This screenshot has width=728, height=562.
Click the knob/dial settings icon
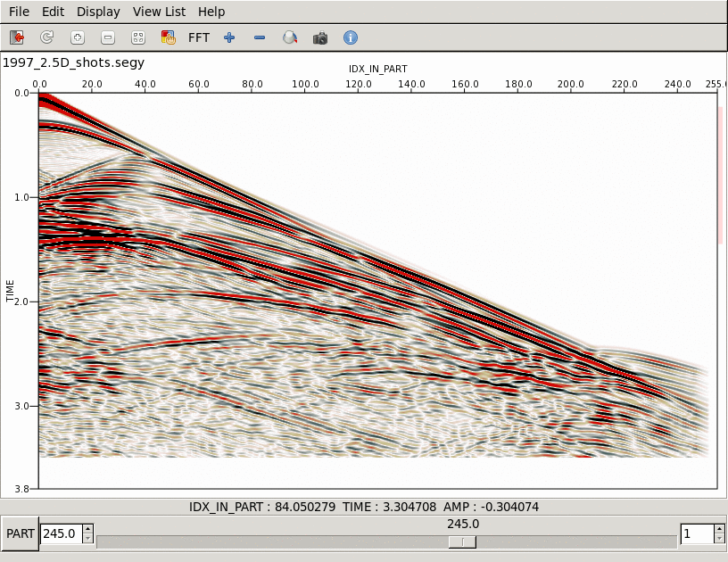[290, 37]
